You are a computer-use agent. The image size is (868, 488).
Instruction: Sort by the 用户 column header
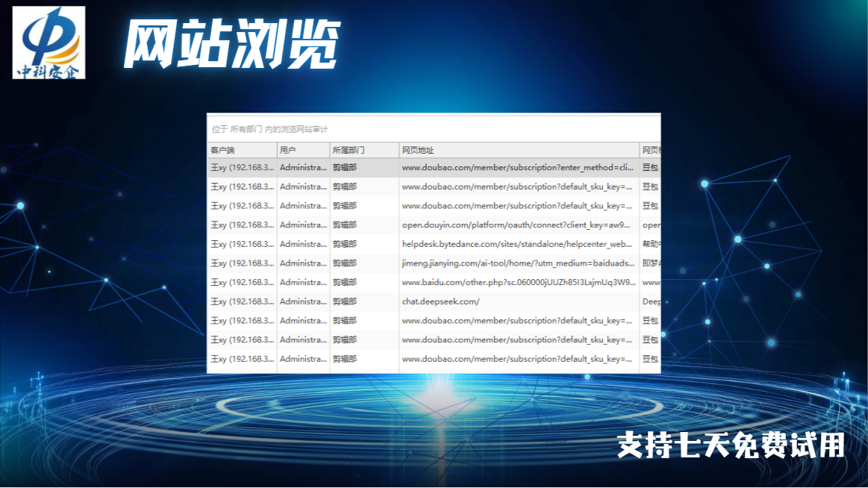(x=303, y=150)
